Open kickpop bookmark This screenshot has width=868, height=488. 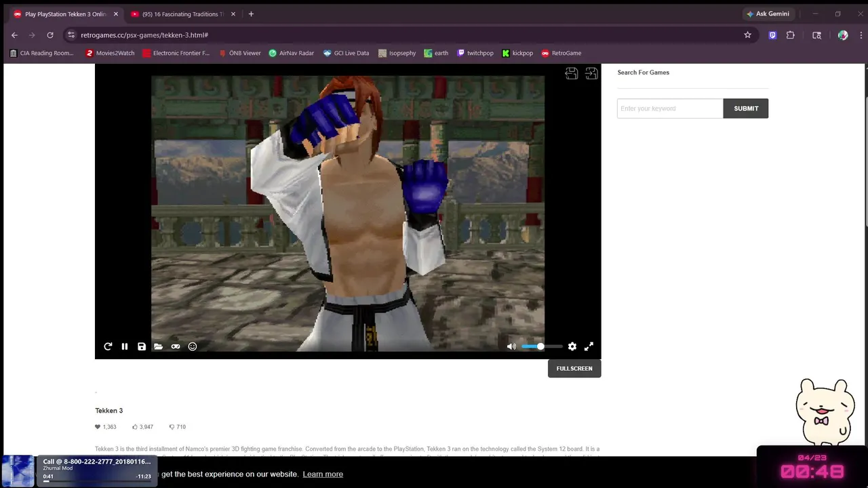(517, 53)
